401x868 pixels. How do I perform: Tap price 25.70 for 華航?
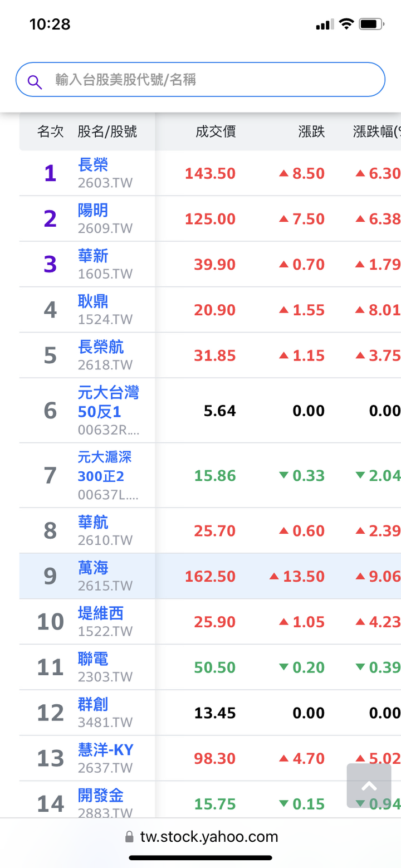click(x=215, y=531)
